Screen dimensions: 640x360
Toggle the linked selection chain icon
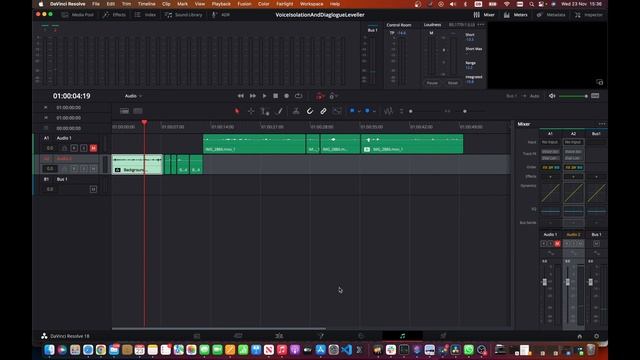pyautogui.click(x=323, y=111)
